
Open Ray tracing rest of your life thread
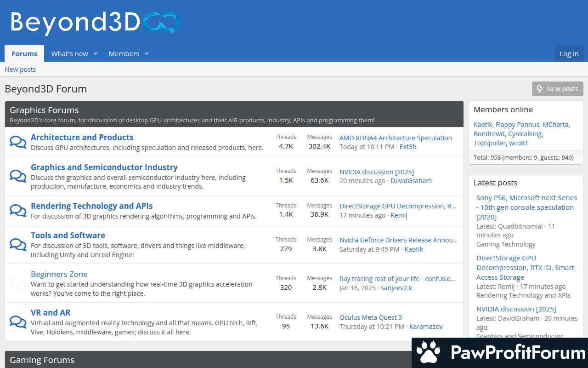point(398,279)
